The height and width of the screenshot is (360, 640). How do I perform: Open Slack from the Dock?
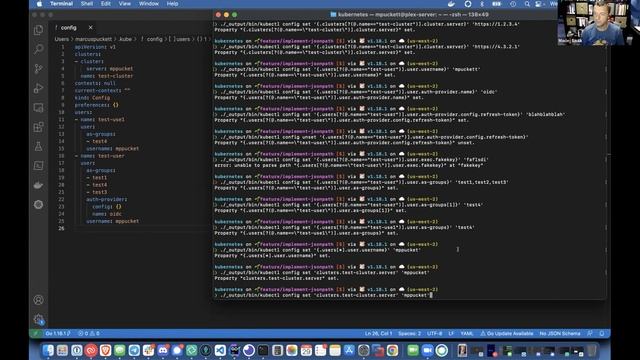tap(149, 350)
